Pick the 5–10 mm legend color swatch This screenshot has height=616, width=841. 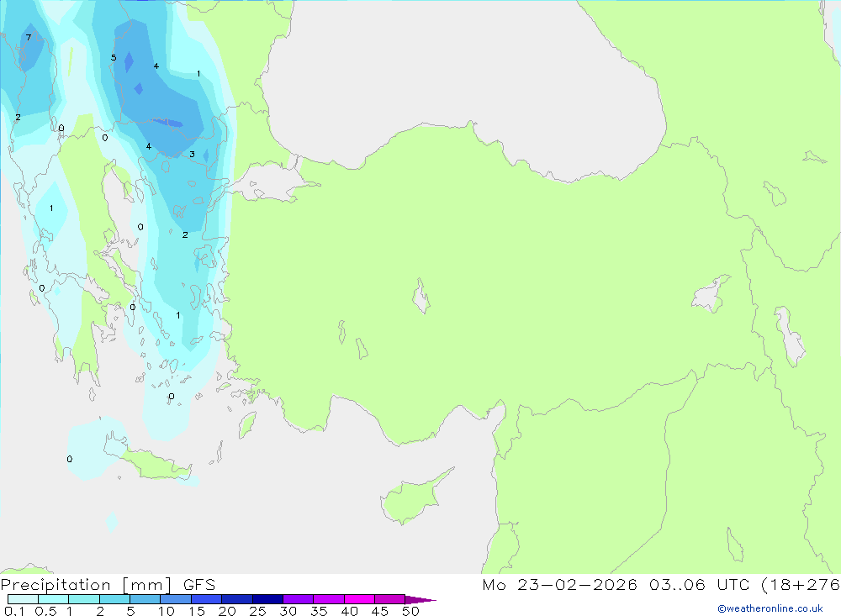(x=145, y=599)
